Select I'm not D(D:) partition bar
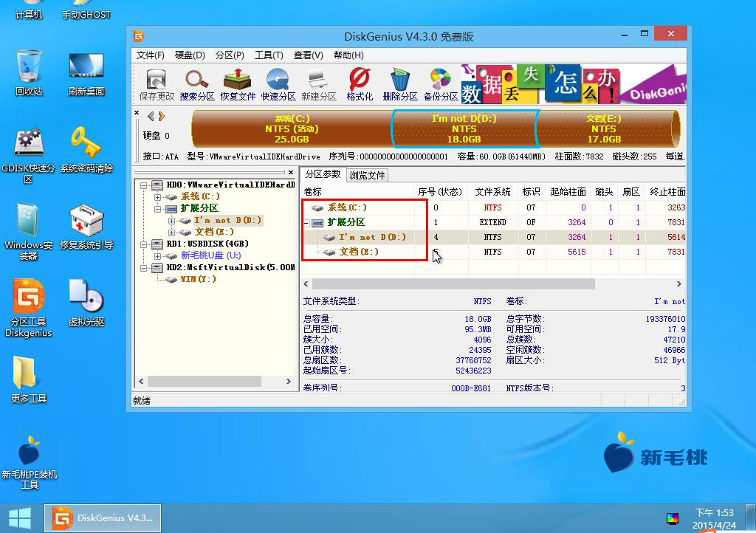756x533 pixels. (x=464, y=128)
